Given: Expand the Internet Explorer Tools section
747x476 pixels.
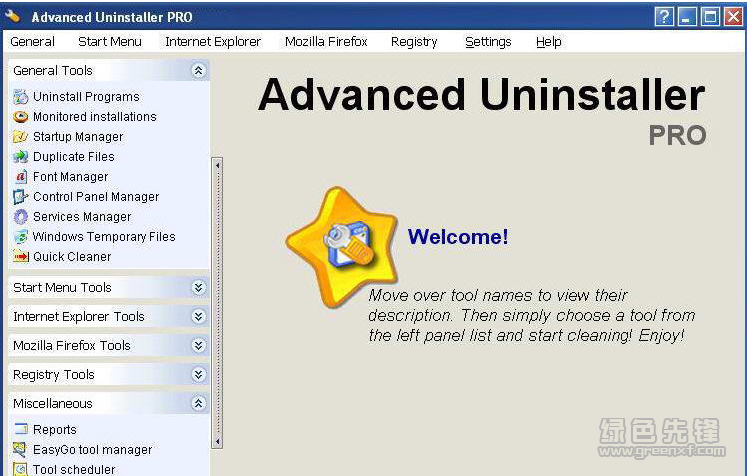Looking at the screenshot, I should [x=198, y=316].
